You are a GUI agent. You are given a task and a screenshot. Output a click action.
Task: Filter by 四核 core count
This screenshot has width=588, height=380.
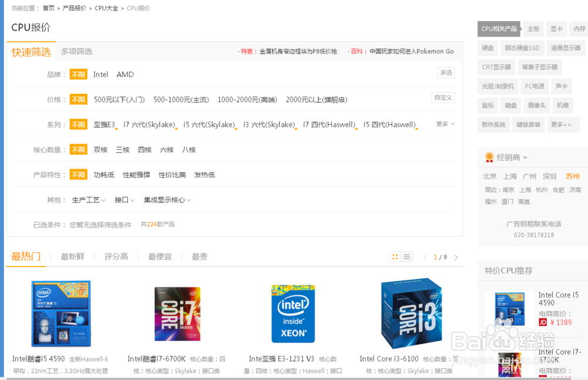pos(145,150)
